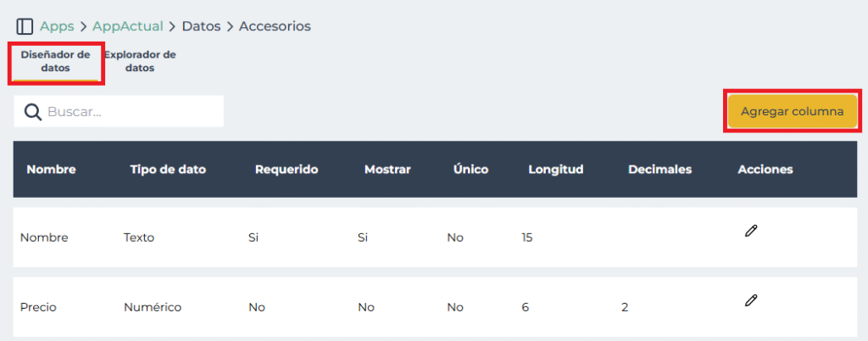Image resolution: width=868 pixels, height=341 pixels.
Task: Open the Diseñador de datos tab
Action: click(x=56, y=62)
